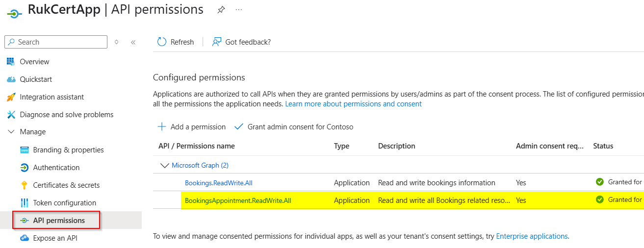Click the API permissions sidebar icon
The image size is (644, 248).
click(x=24, y=221)
